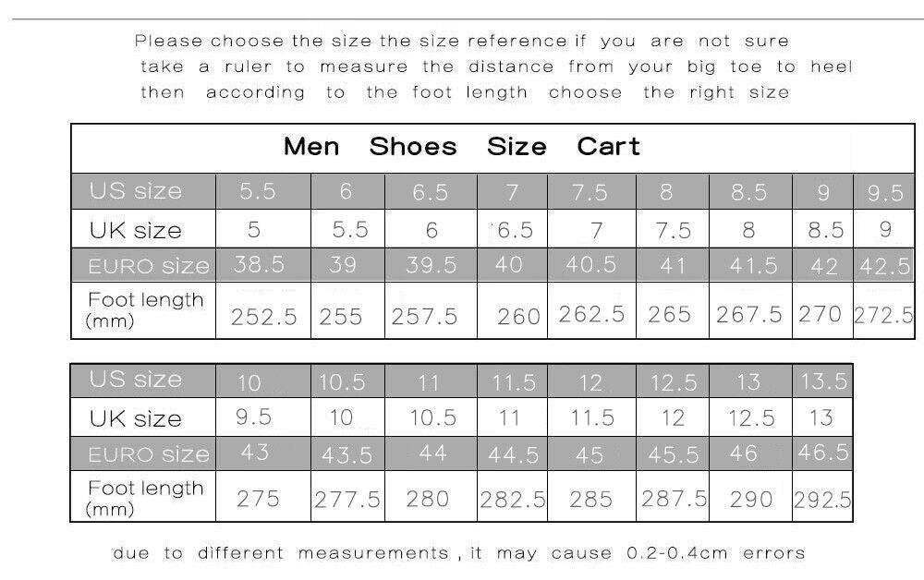
Task: Click US size 9.5 cell
Action: tap(884, 191)
